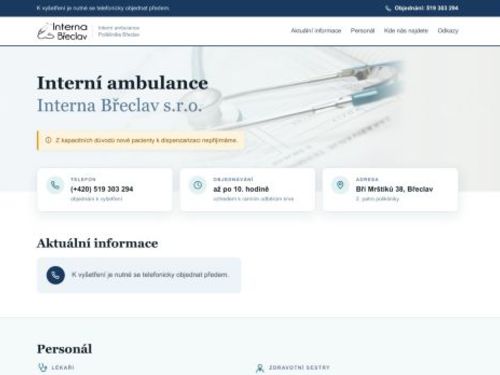Click the map pin icon in Adresa card
500x375 pixels.
tap(340, 185)
